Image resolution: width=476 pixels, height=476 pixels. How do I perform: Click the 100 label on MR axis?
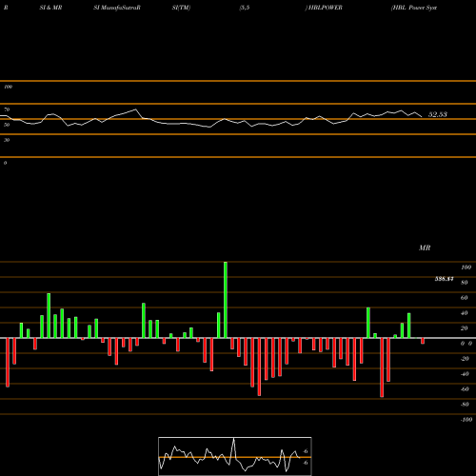[x=466, y=268]
